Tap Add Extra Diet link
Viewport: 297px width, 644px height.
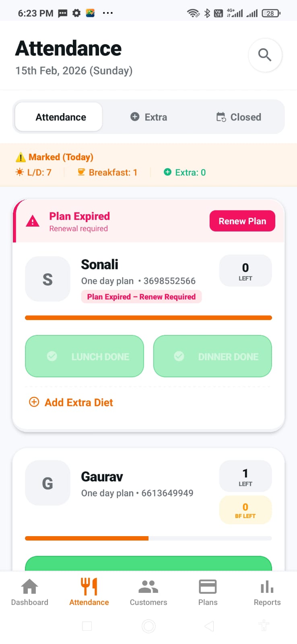tap(79, 402)
